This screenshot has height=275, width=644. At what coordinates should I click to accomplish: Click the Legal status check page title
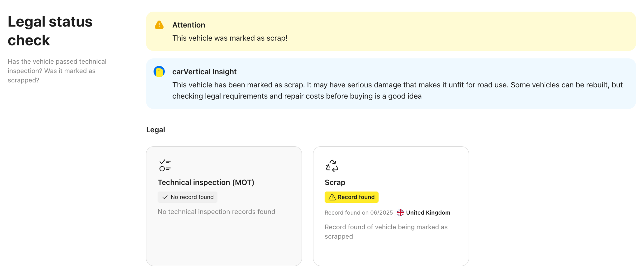50,31
